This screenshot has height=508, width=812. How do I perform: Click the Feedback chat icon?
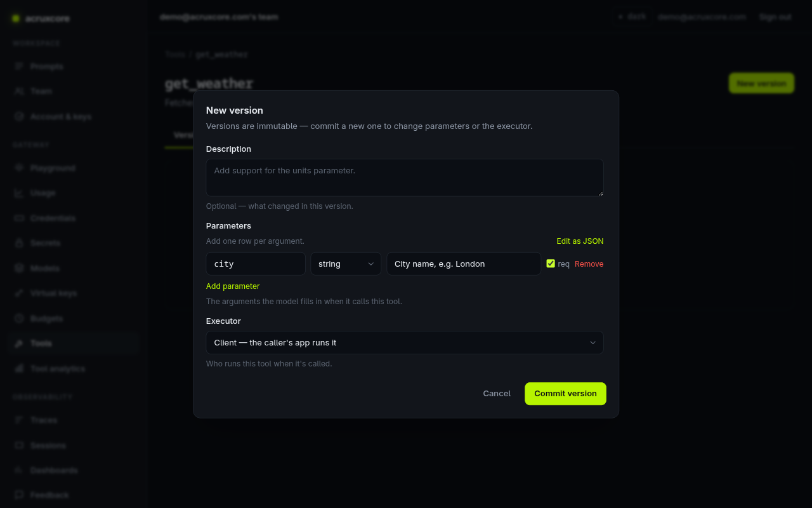[18, 495]
